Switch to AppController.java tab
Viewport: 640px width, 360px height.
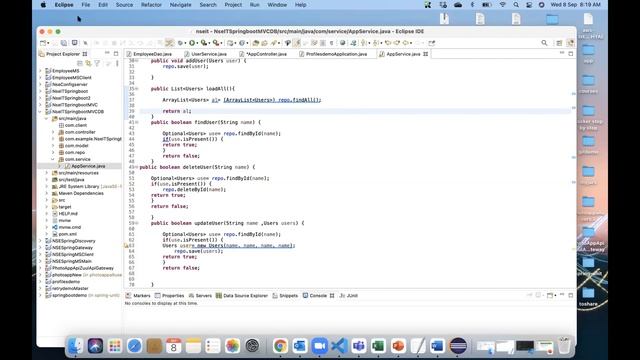[264, 54]
